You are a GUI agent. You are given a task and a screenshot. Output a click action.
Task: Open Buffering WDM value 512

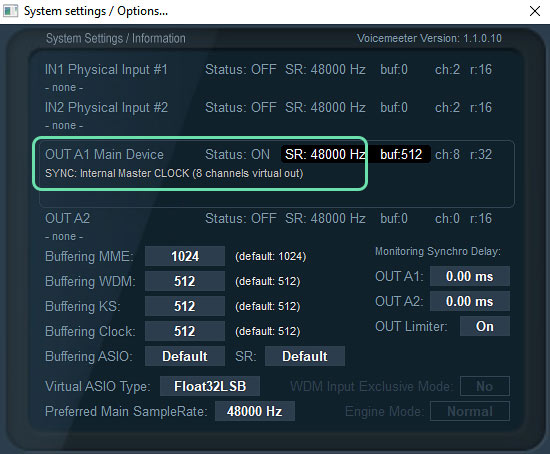pyautogui.click(x=185, y=281)
